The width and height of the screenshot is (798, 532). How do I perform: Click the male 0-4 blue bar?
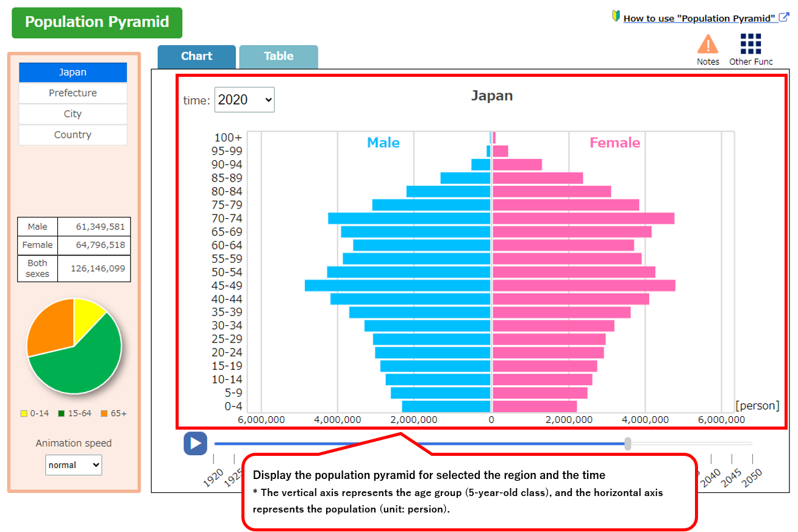pyautogui.click(x=446, y=406)
